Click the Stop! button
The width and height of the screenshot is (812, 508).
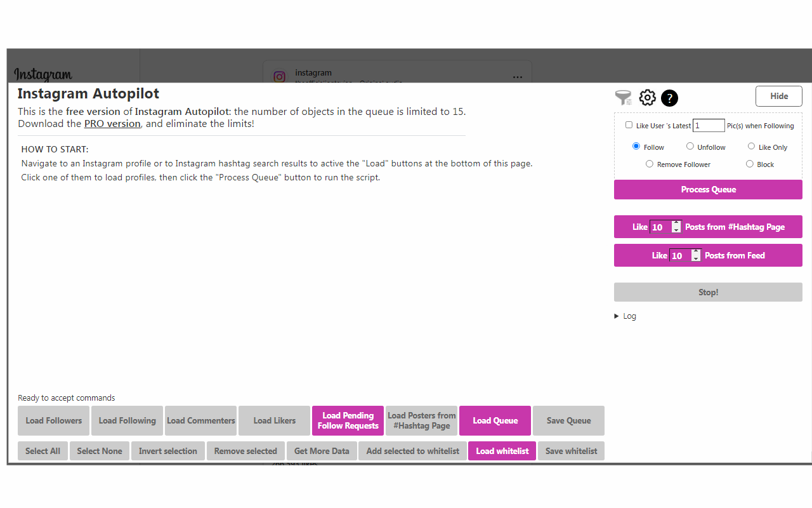(x=708, y=292)
